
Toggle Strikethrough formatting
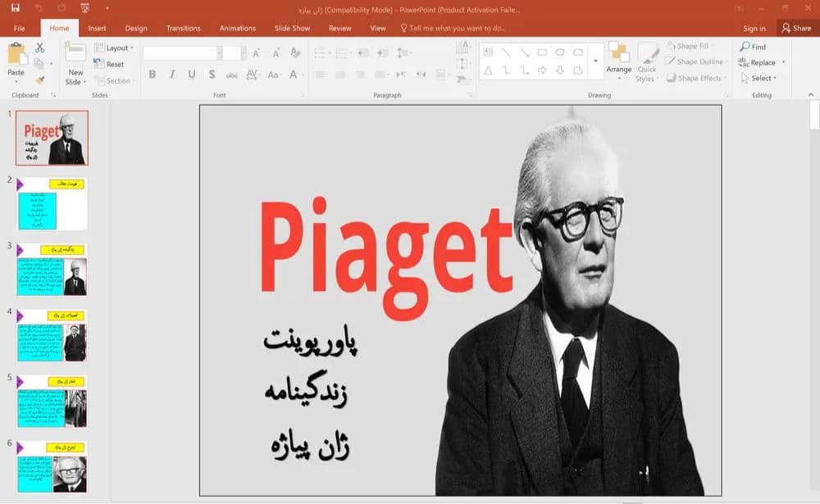coord(232,75)
